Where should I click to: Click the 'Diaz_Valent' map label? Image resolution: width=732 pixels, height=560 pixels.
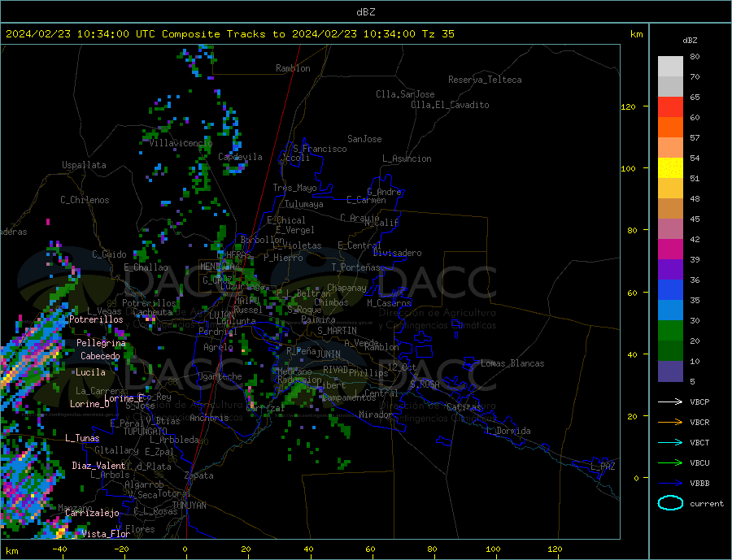tap(98, 466)
